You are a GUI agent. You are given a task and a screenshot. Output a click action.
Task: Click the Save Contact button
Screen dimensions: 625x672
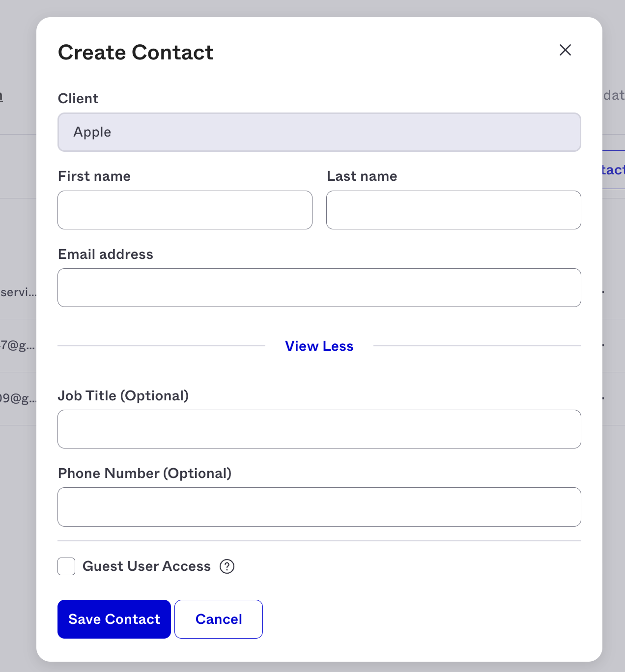point(114,619)
